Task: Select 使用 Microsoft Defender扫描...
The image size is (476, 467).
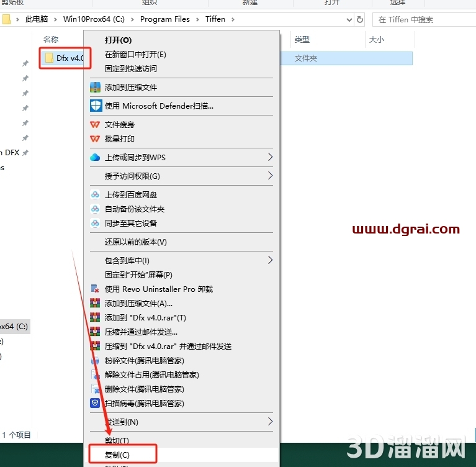Action: (x=159, y=106)
